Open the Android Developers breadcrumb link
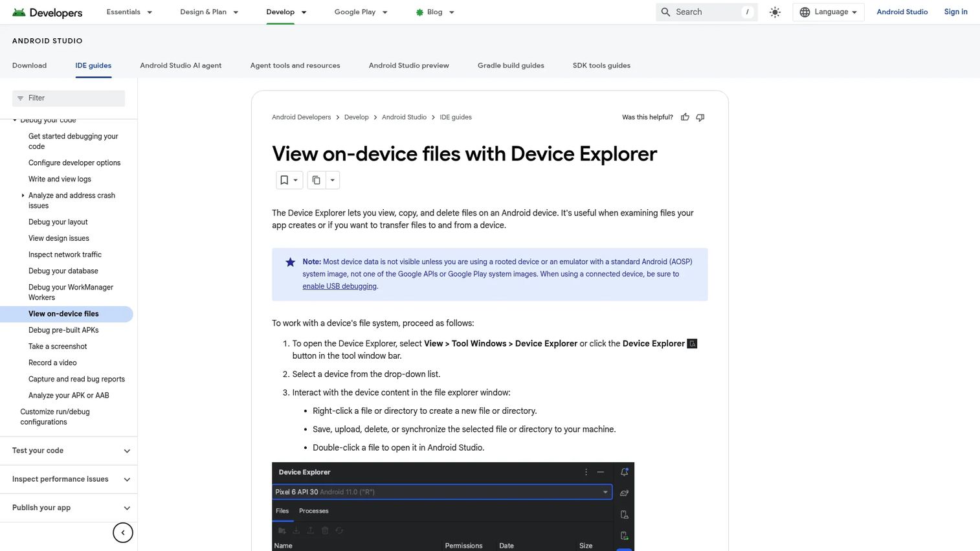Image resolution: width=980 pixels, height=551 pixels. pos(301,117)
